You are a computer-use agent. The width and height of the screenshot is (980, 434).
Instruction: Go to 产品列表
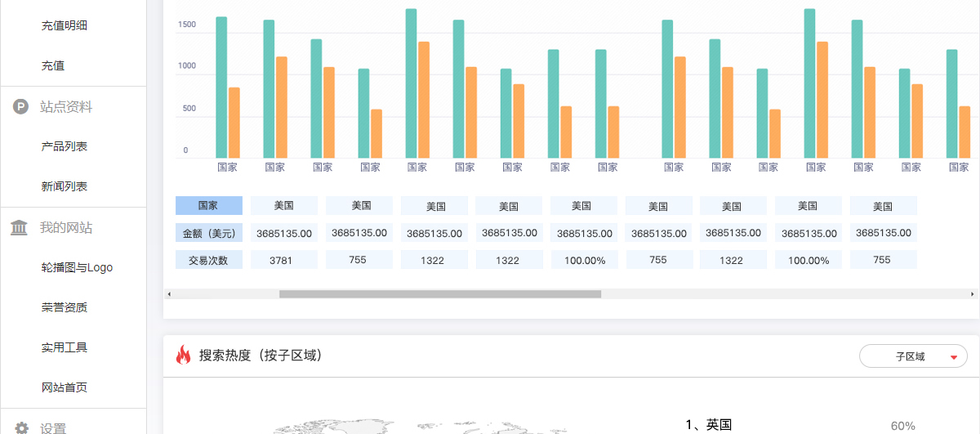[x=65, y=146]
